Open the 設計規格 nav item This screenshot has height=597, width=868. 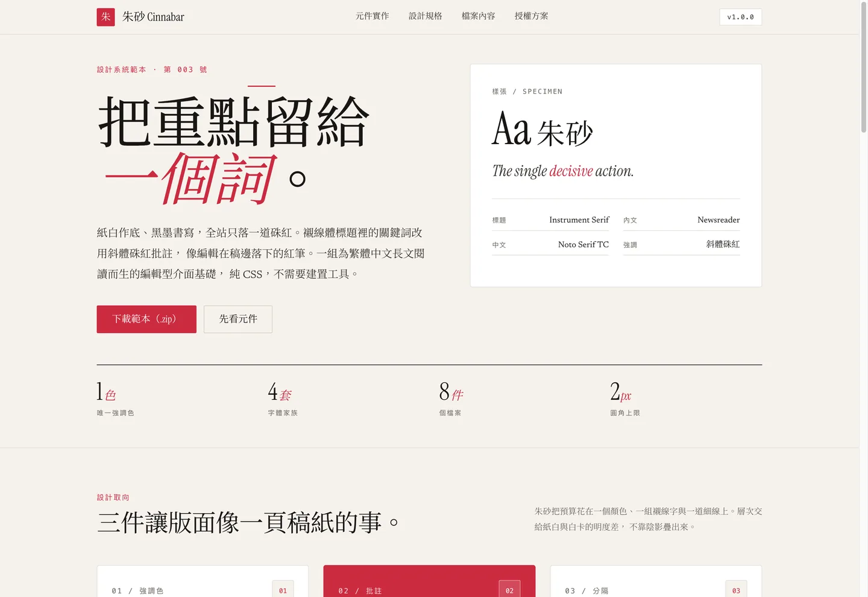pyautogui.click(x=425, y=16)
